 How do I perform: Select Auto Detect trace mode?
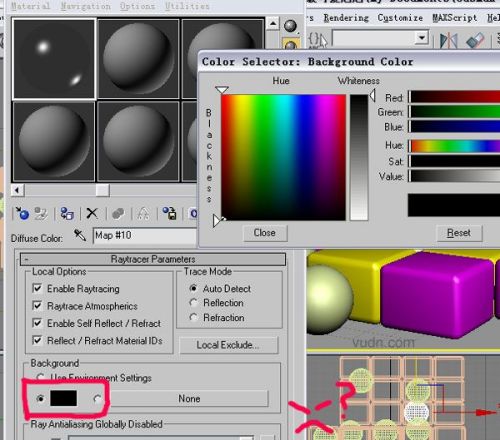193,288
